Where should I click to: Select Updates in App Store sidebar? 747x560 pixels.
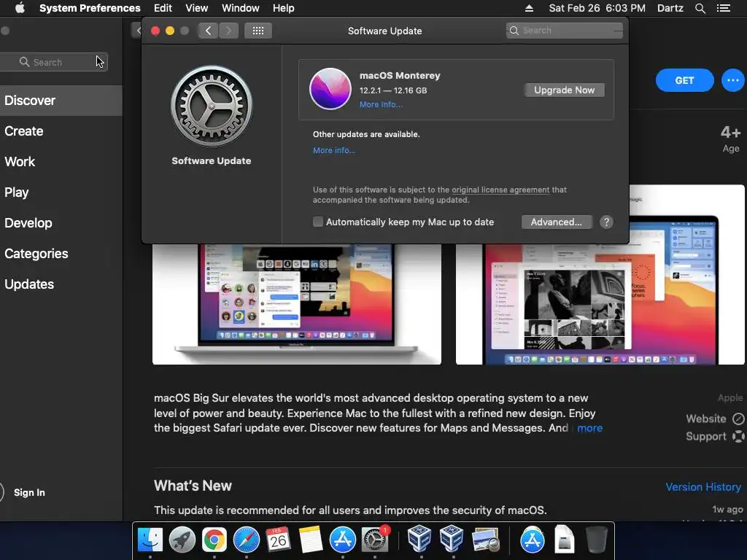pos(61,284)
